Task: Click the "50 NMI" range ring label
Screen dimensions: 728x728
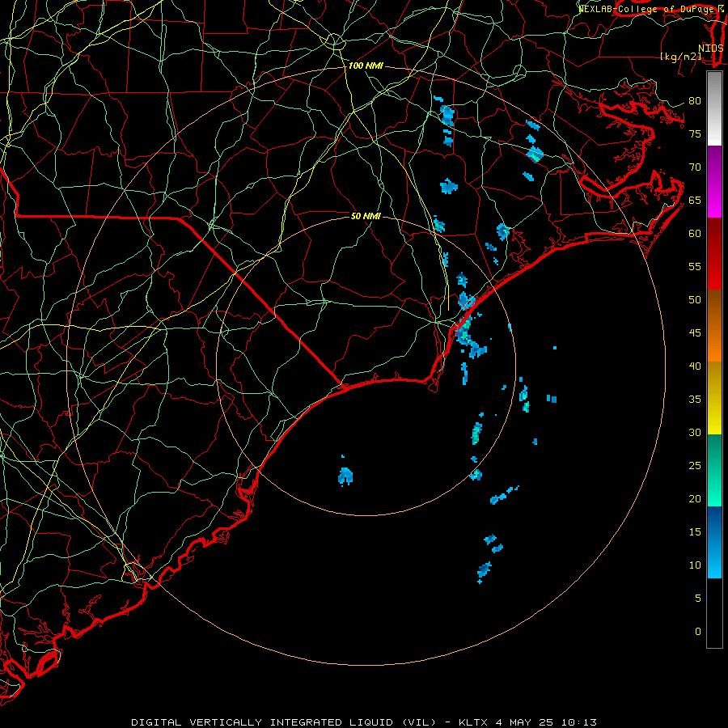Action: tap(366, 216)
